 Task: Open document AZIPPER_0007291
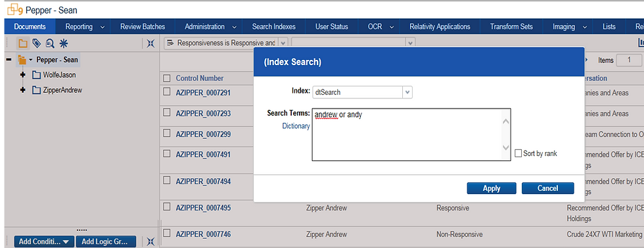tap(203, 93)
